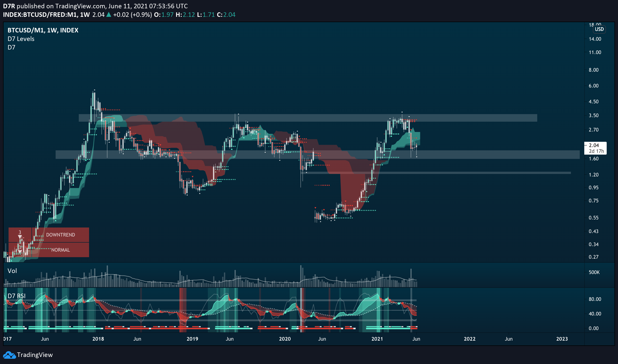Click the 2018 time axis label
618x364 pixels.
click(98, 339)
